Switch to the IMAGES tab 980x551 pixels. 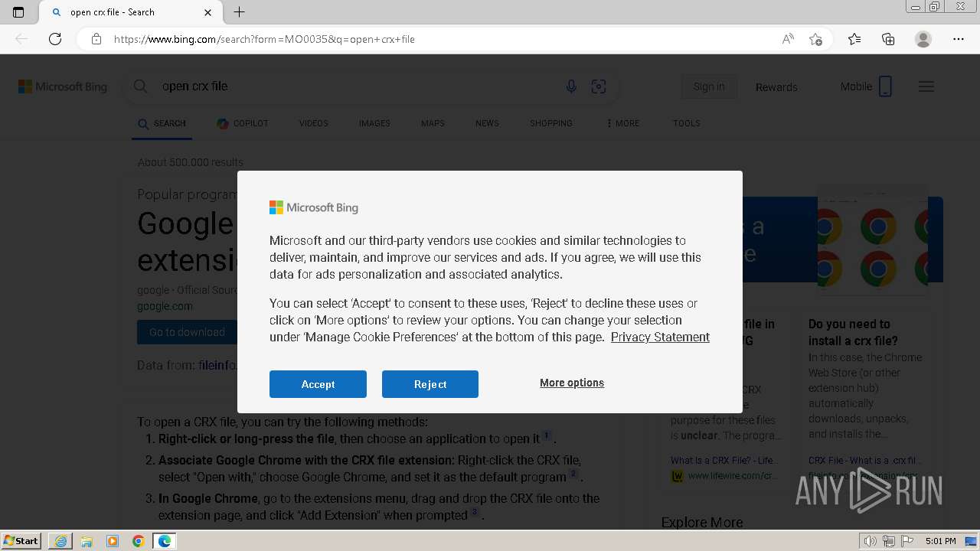pyautogui.click(x=374, y=123)
